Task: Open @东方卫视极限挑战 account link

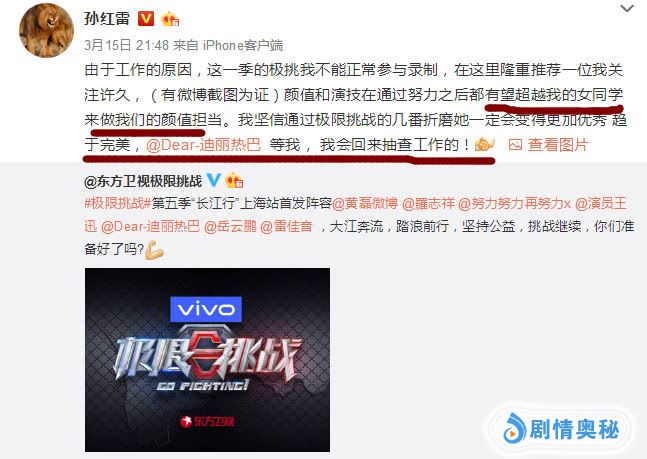Action: tap(143, 181)
